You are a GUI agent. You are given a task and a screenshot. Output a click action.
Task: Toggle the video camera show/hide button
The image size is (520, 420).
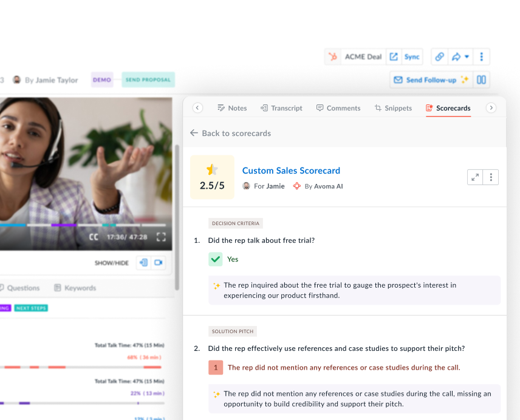pos(159,263)
